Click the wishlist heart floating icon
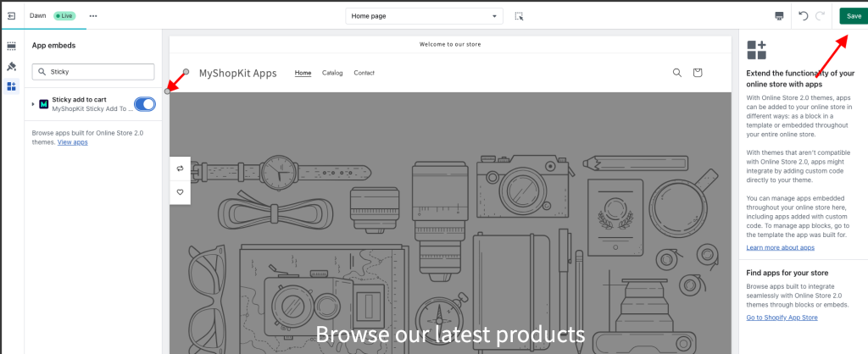The height and width of the screenshot is (354, 868). coord(180,192)
